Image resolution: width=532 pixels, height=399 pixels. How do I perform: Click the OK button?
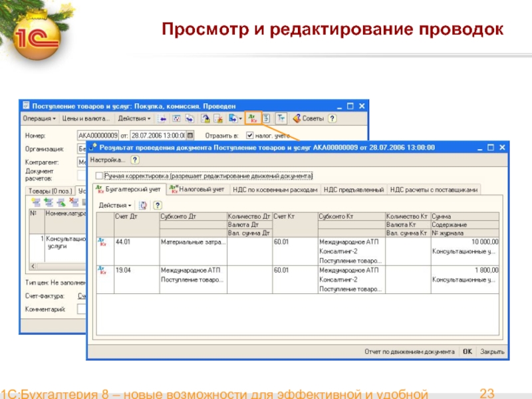(x=467, y=352)
